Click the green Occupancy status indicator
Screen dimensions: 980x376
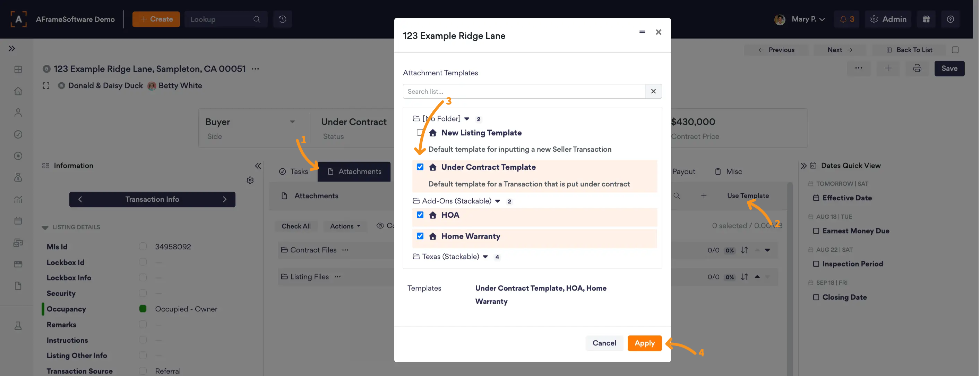pyautogui.click(x=143, y=309)
